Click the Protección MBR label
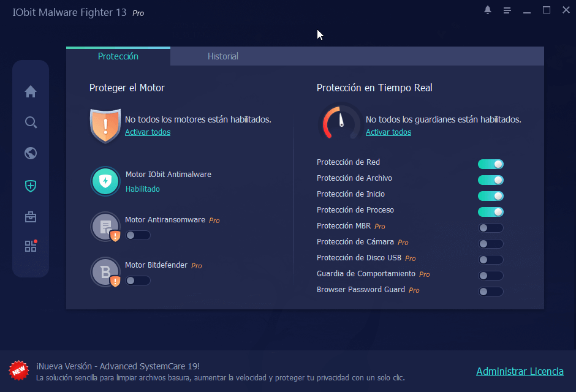The image size is (576, 392). click(344, 226)
